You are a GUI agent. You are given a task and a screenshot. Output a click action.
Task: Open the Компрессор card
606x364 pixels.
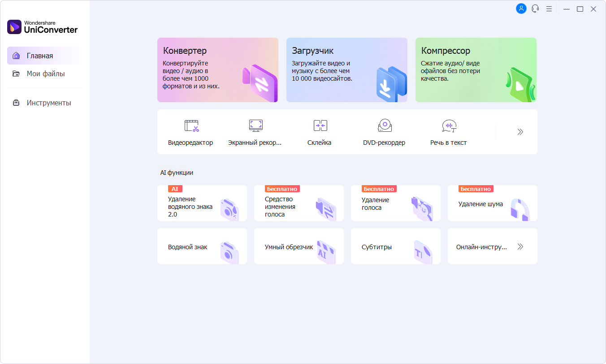coord(476,70)
